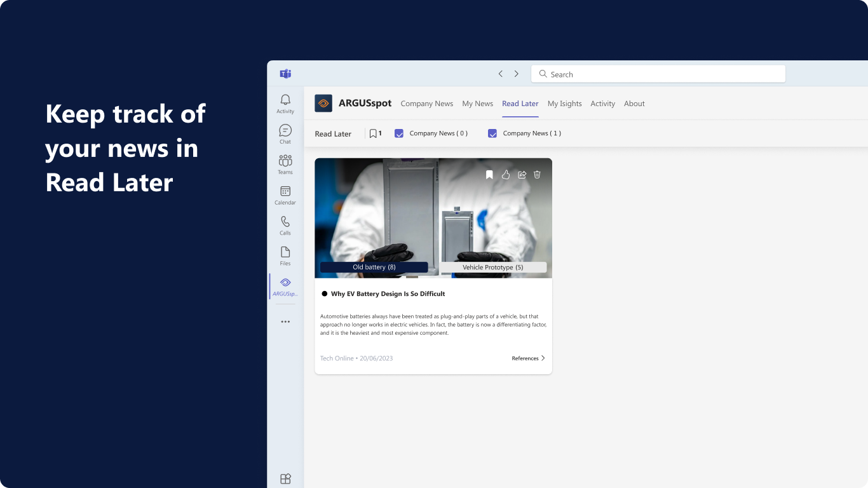Image resolution: width=868 pixels, height=488 pixels.
Task: Like the EV battery article with thumbs up
Action: (x=506, y=175)
